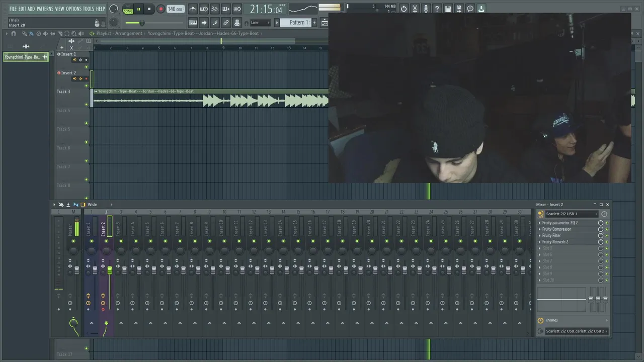This screenshot has width=644, height=362.
Task: Open the Scarlett 2i2 USB output dropdown
Action: tap(576, 331)
